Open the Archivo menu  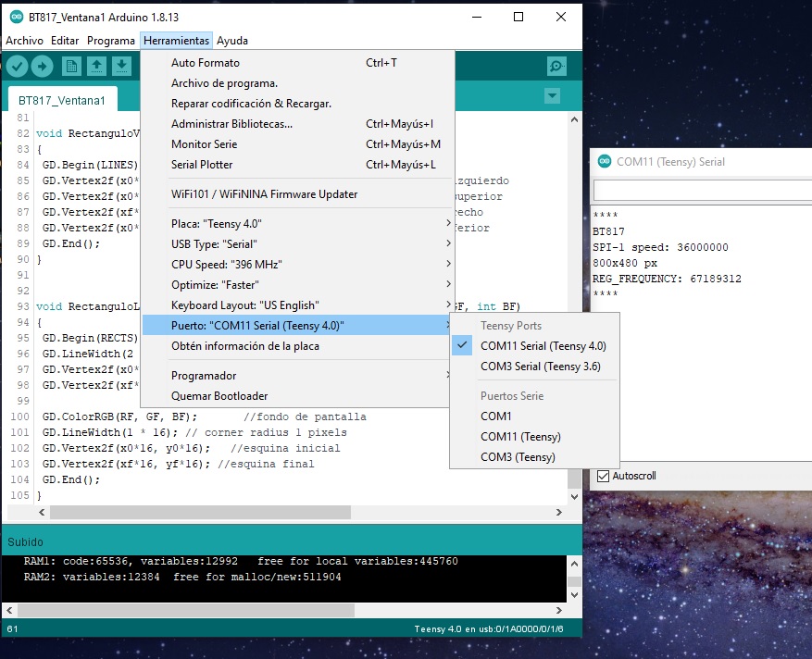coord(24,41)
